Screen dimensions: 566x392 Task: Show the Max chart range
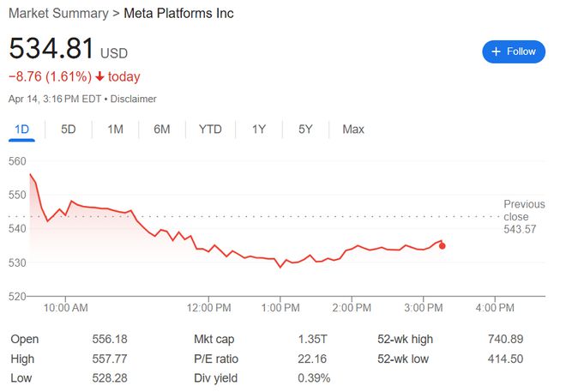(353, 130)
